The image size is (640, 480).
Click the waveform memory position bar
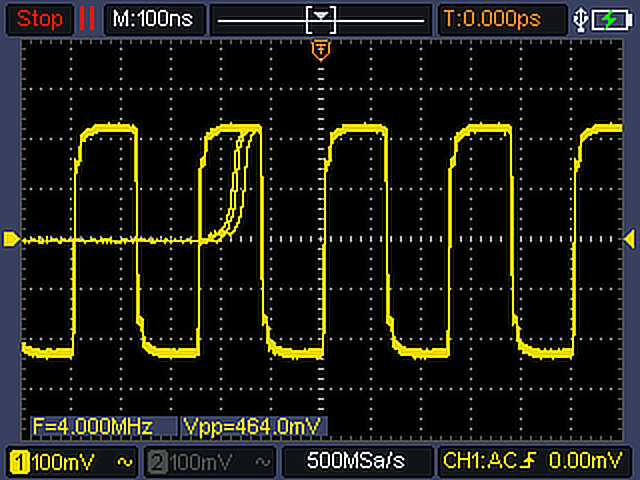coord(322,18)
